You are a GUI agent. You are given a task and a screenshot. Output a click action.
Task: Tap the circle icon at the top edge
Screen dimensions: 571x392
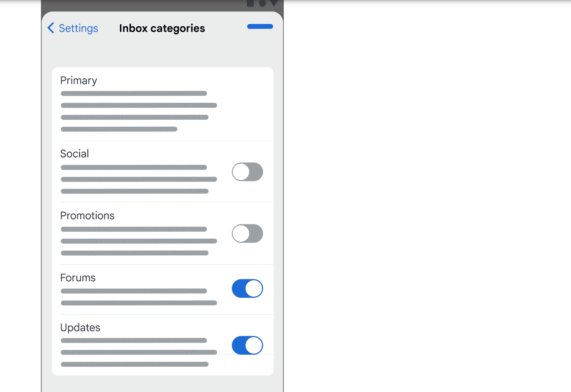pyautogui.click(x=263, y=3)
